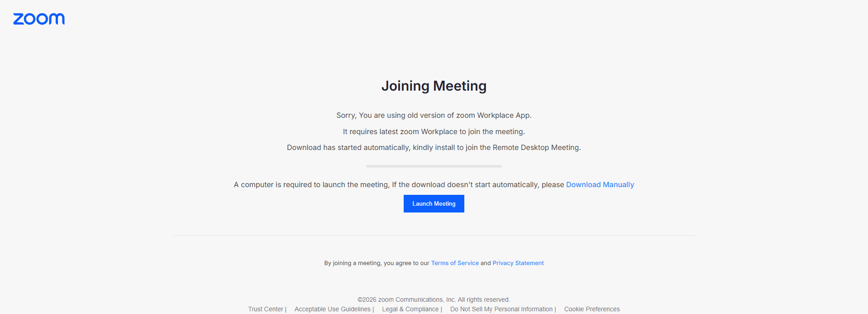Open the Terms of Service link

[x=455, y=263]
